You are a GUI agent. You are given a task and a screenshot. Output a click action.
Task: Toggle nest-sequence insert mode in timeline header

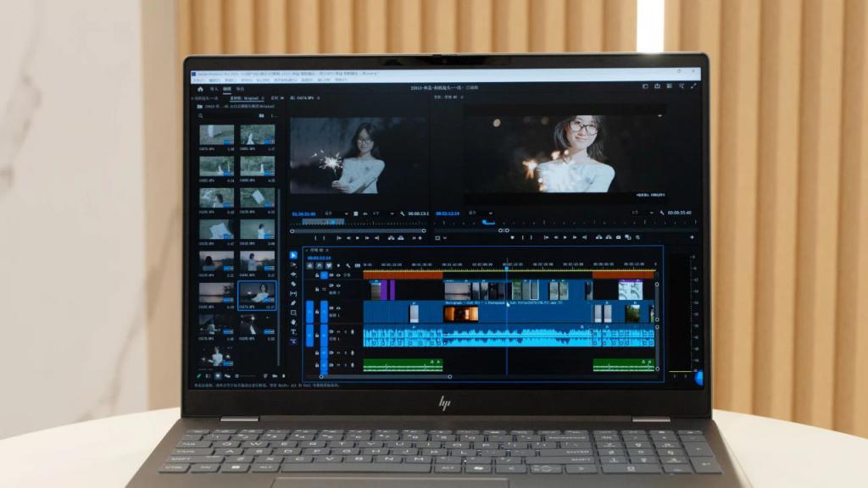pyautogui.click(x=310, y=265)
